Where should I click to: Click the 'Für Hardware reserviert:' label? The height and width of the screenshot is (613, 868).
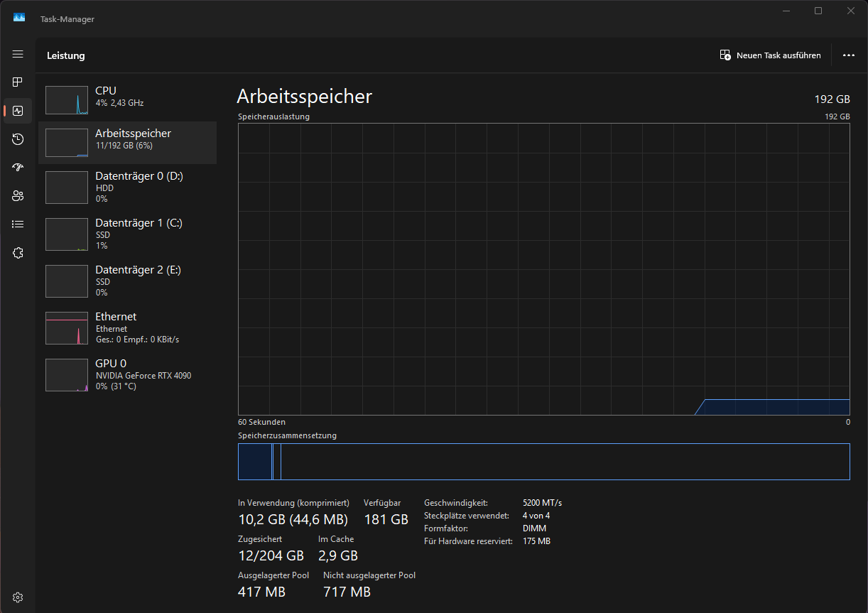[468, 541]
